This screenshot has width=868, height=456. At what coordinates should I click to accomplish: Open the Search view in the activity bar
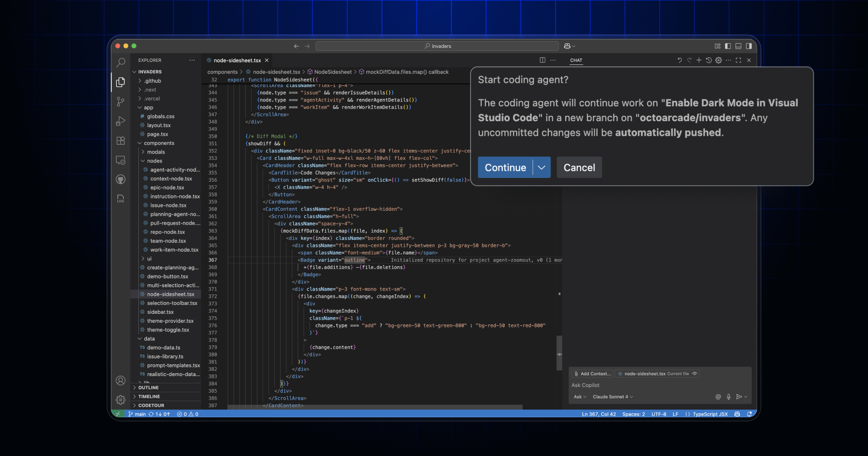point(121,62)
